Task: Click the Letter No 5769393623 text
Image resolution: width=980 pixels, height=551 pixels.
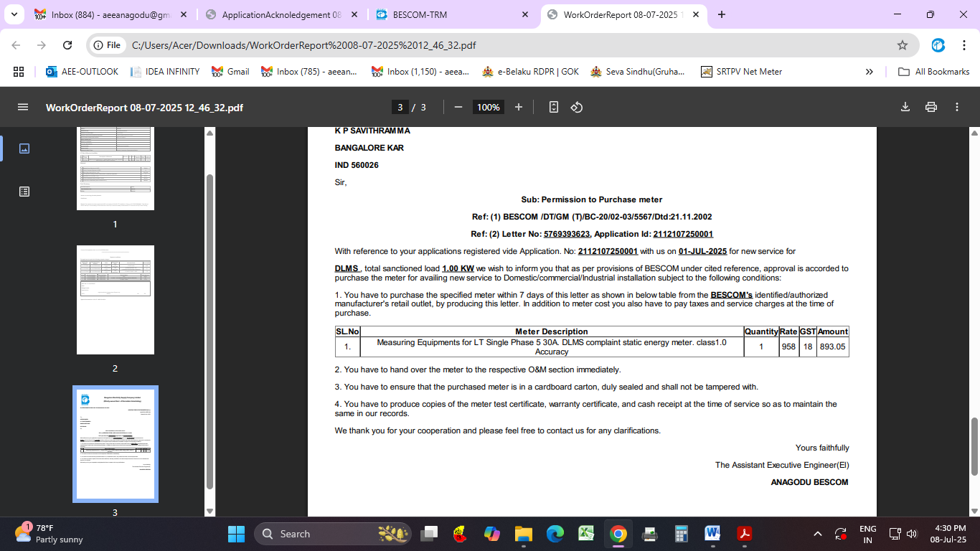Action: (x=567, y=234)
